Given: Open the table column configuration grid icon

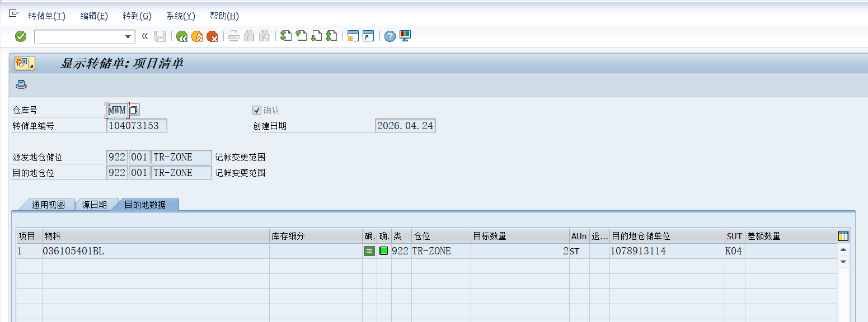Looking at the screenshot, I should click(842, 235).
